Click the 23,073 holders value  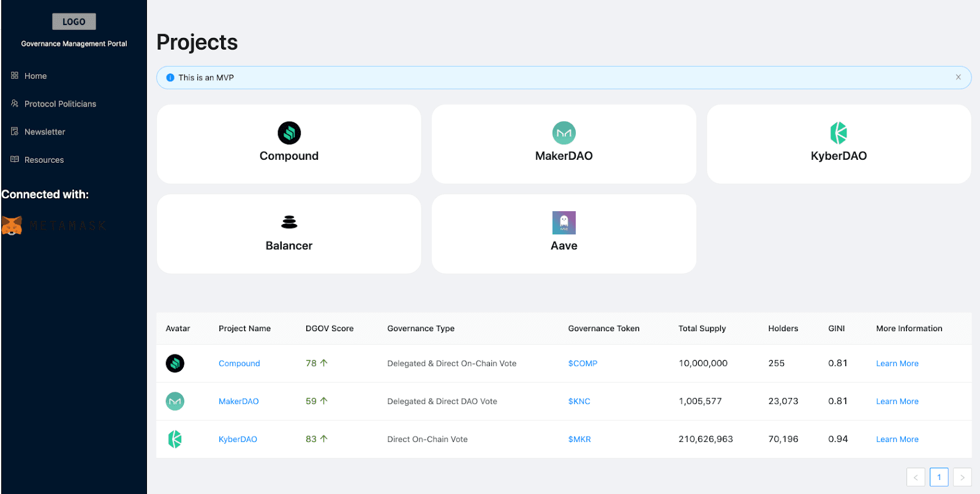(x=783, y=402)
